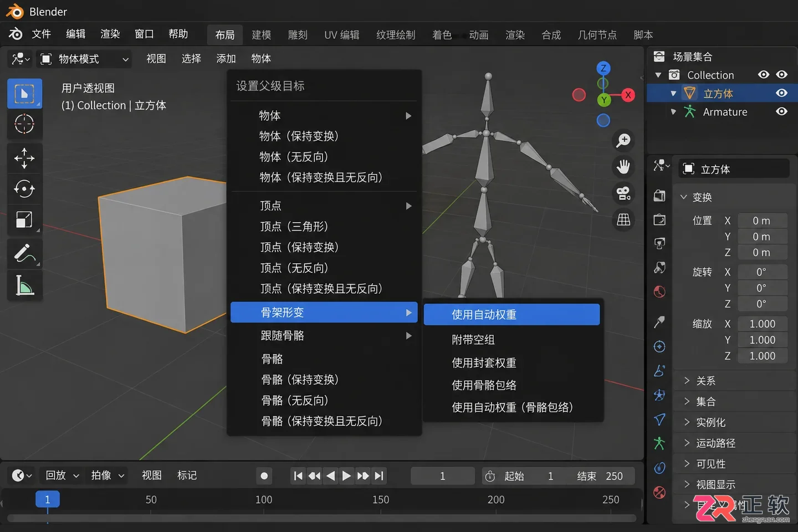
Task: Choose the Rotate tool
Action: click(24, 189)
